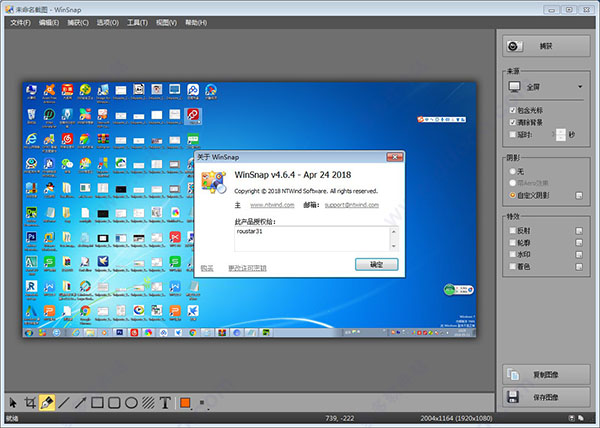
Task: Enable the 轮廓 (outline) effect checkbox
Action: point(513,242)
